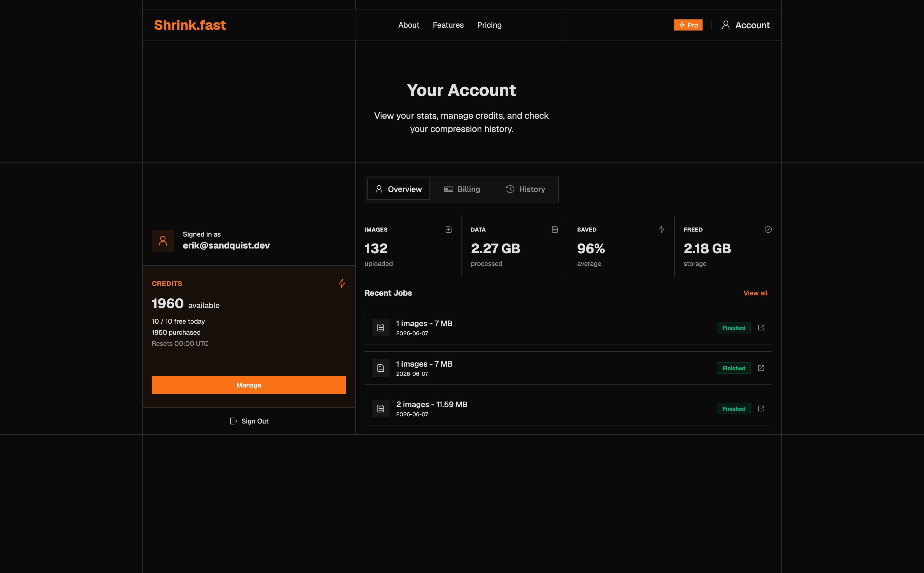Click Finished badge on 11.59 MB job
Image resolution: width=924 pixels, height=573 pixels.
[x=734, y=409]
